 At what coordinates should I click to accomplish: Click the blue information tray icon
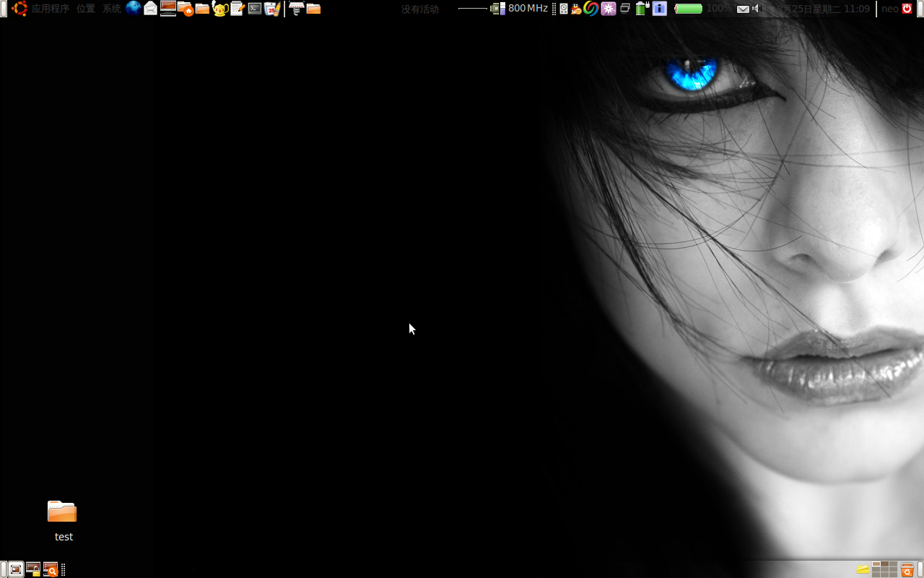(x=659, y=9)
